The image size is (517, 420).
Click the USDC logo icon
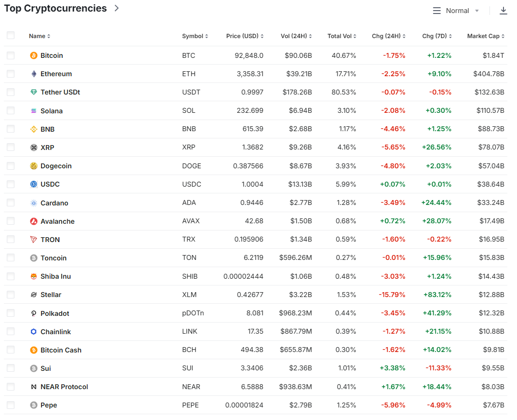coord(34,184)
